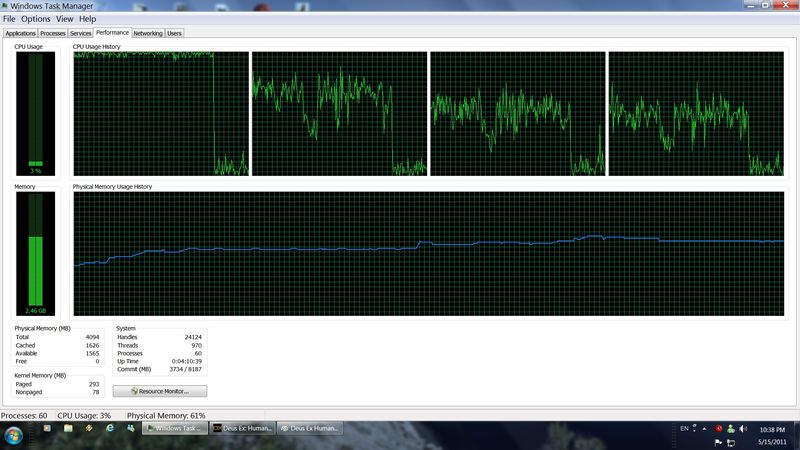Switch to the Networking tab

pyautogui.click(x=148, y=33)
